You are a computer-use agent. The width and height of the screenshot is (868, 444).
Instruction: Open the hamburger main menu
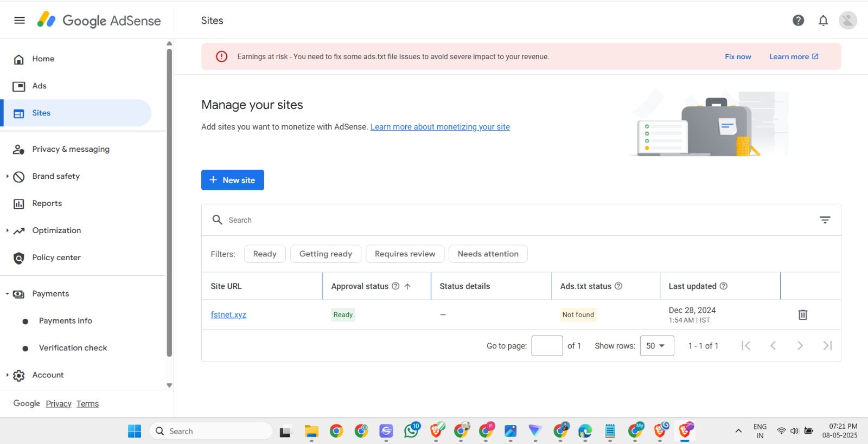coord(20,20)
